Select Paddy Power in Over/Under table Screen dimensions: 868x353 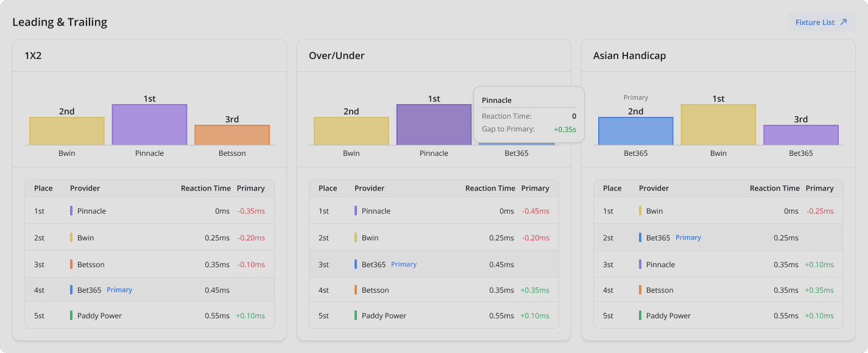pyautogui.click(x=434, y=315)
